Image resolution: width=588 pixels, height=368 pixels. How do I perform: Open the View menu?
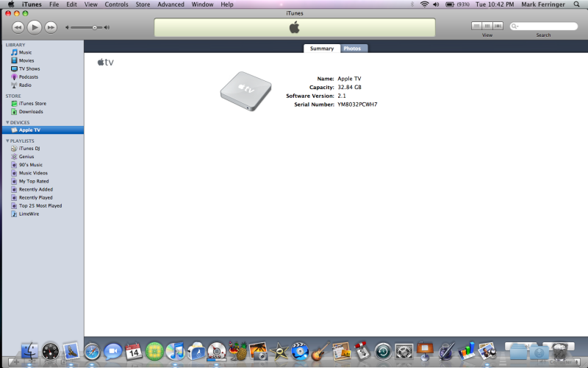coord(90,4)
